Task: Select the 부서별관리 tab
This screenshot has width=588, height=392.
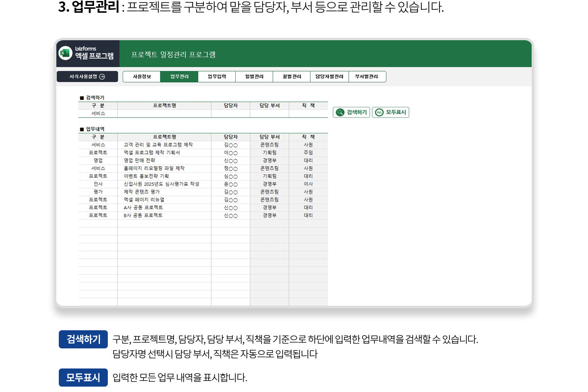Action: click(x=367, y=77)
